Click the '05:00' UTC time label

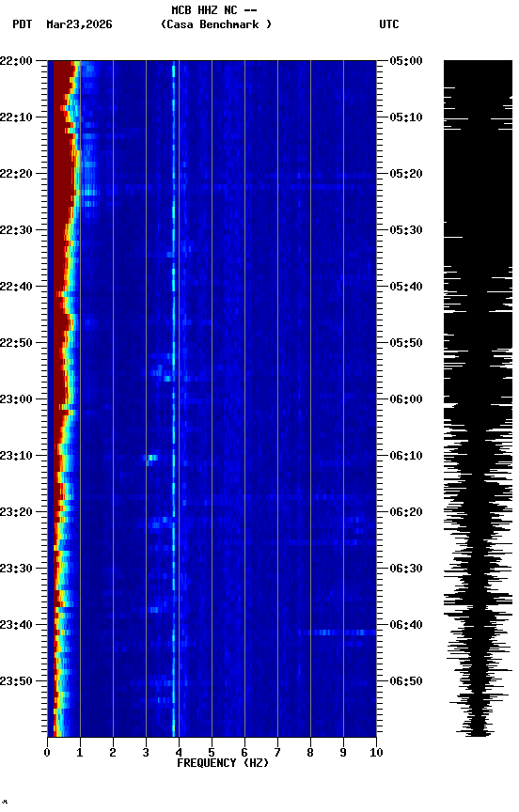point(406,61)
